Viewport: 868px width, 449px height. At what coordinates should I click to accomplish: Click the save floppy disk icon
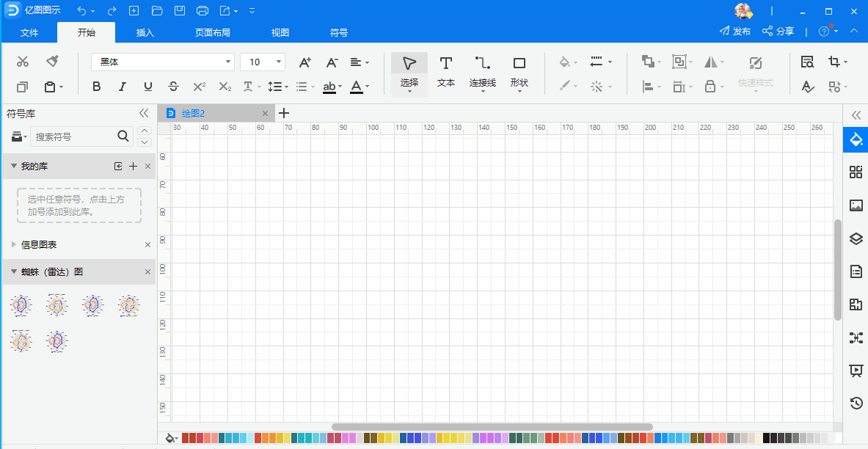tap(179, 10)
